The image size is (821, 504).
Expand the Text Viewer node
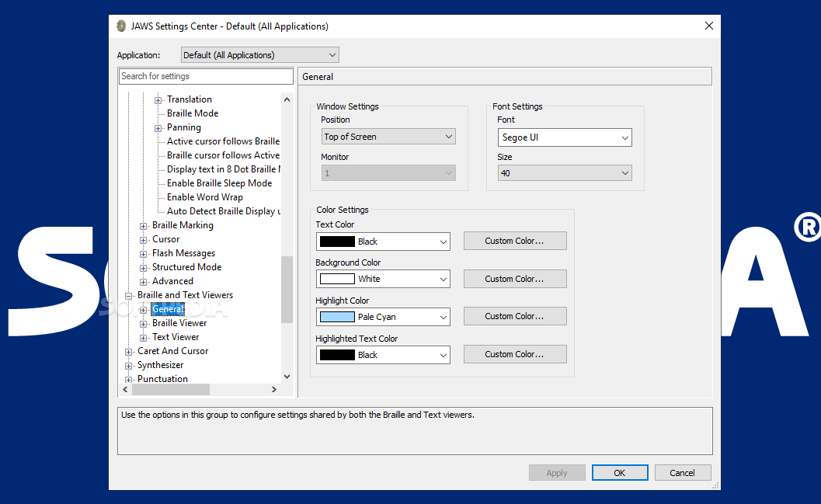[x=144, y=338]
